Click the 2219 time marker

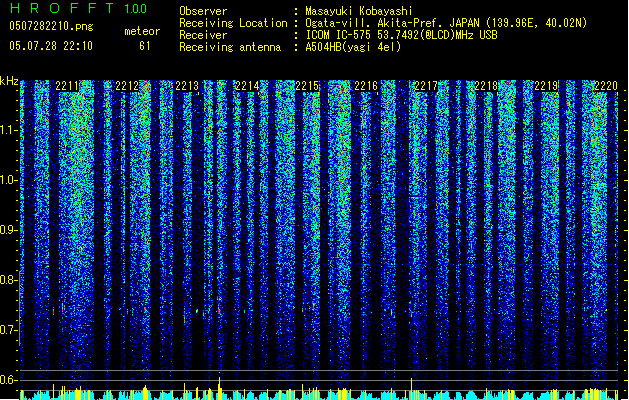[546, 86]
